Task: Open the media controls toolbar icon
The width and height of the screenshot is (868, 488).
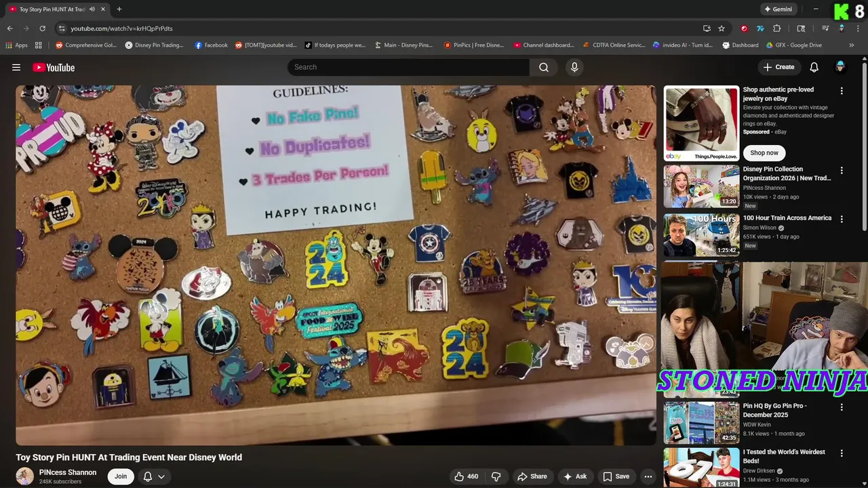Action: (x=825, y=28)
